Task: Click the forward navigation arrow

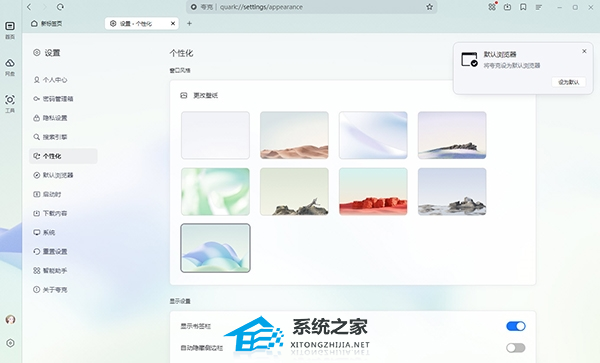Action: click(44, 7)
